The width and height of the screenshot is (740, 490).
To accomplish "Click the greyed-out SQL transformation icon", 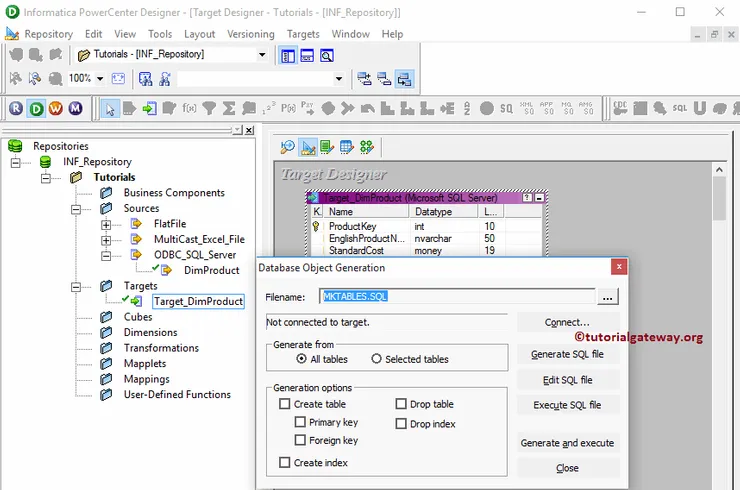I will tap(680, 109).
